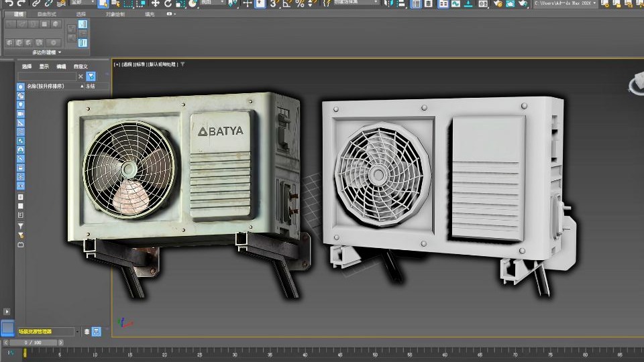Step time slider forward arrow

(60, 343)
